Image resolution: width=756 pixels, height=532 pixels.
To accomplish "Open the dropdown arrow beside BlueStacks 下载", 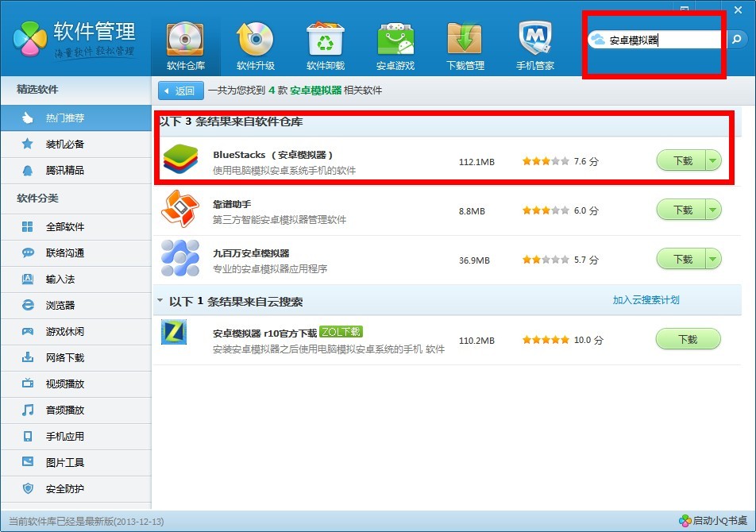I will click(714, 160).
